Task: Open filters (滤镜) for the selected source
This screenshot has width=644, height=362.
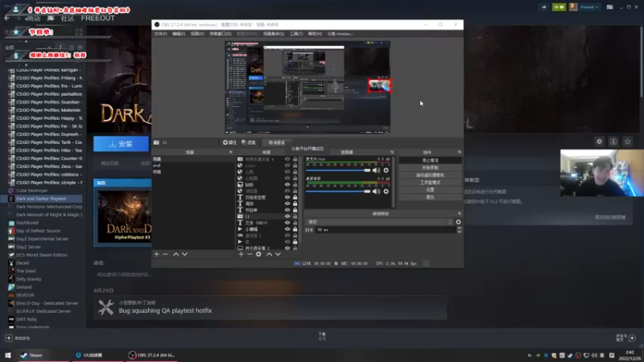Action: click(249, 142)
